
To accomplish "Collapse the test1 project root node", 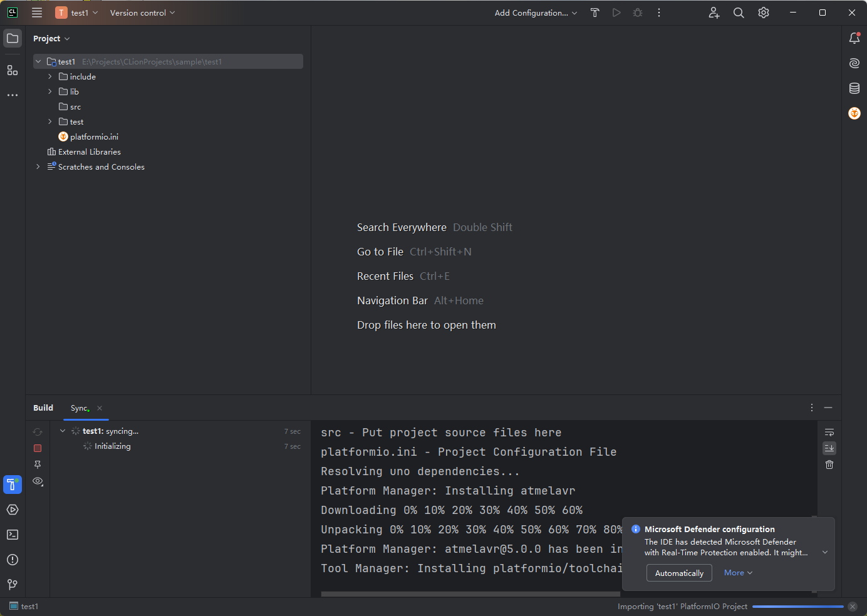I will (x=38, y=61).
